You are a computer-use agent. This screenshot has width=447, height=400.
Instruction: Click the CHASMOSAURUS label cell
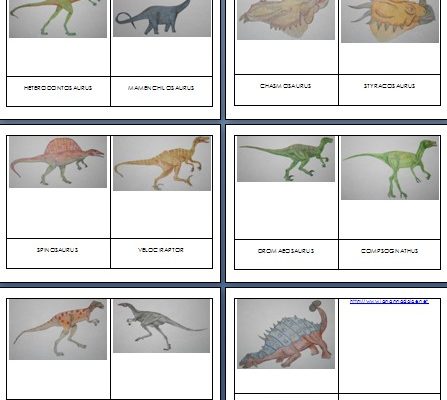286,90
